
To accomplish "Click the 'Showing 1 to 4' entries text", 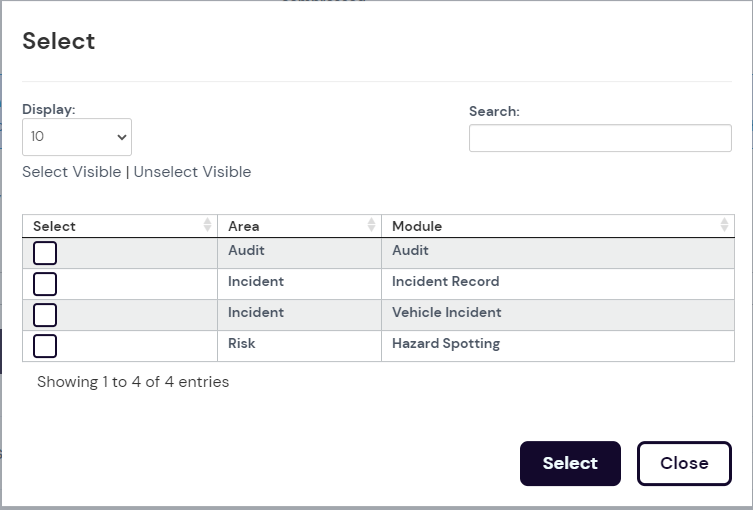I will [133, 382].
